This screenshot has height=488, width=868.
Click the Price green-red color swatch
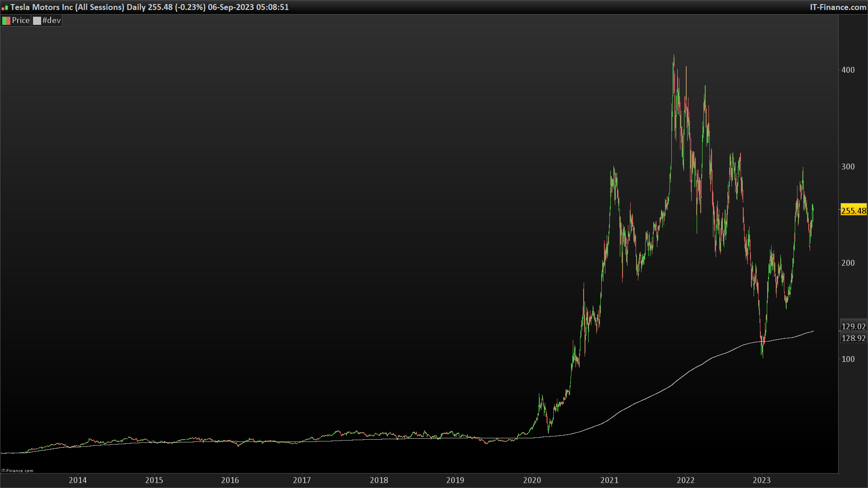pyautogui.click(x=6, y=21)
